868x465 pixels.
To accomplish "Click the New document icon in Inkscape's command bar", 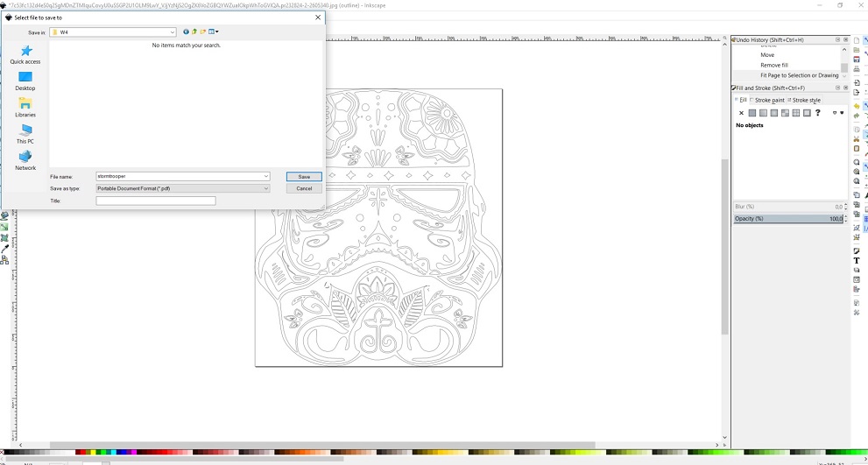I will 857,40.
